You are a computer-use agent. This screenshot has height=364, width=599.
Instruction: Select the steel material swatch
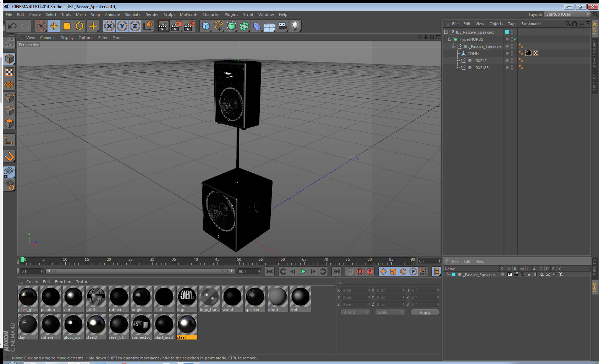tap(187, 327)
